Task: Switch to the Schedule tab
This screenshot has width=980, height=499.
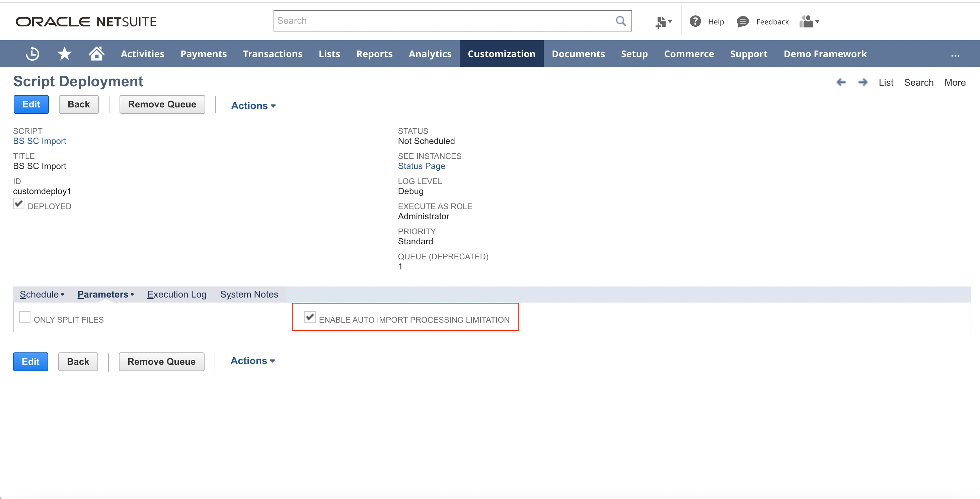Action: click(42, 295)
